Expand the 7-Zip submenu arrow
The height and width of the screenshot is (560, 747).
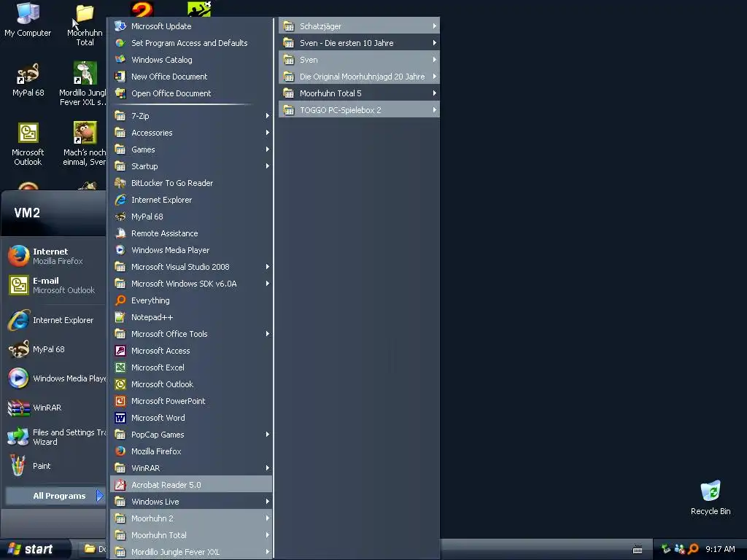point(267,116)
